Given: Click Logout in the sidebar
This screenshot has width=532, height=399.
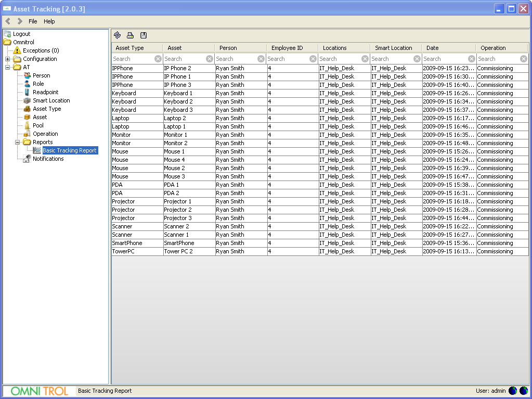Looking at the screenshot, I should (21, 34).
